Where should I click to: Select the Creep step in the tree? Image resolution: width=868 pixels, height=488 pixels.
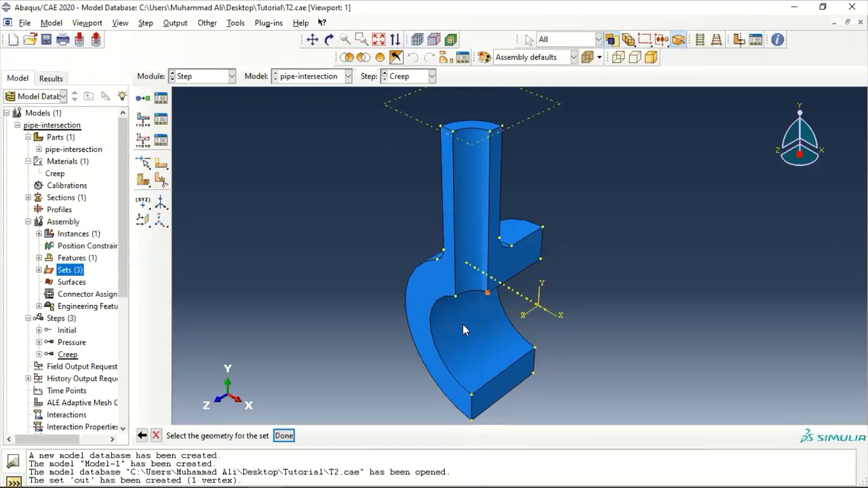(67, 354)
